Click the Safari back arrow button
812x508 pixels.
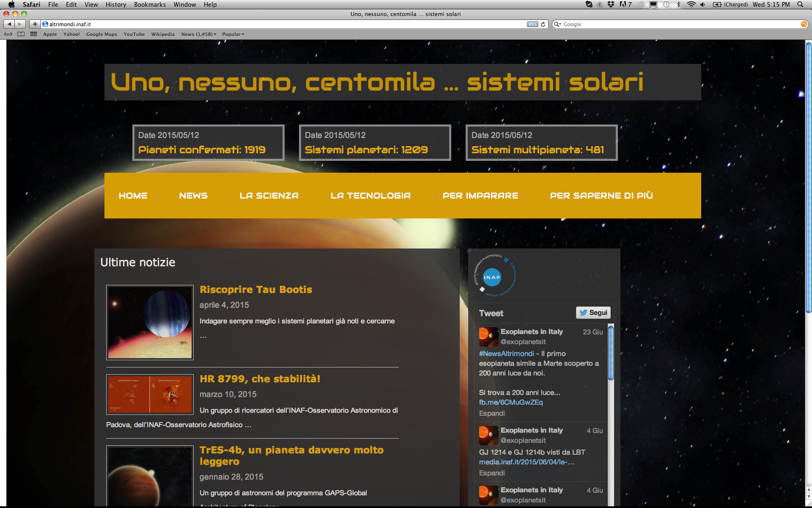tap(9, 24)
